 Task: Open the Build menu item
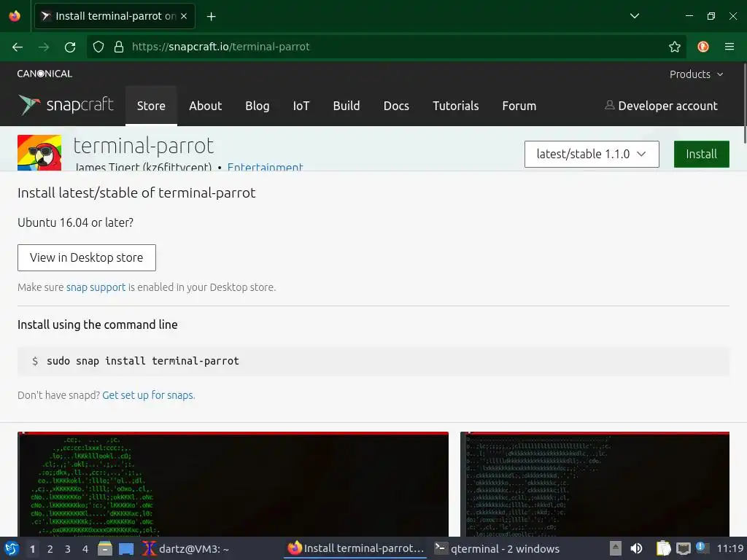pos(347,106)
